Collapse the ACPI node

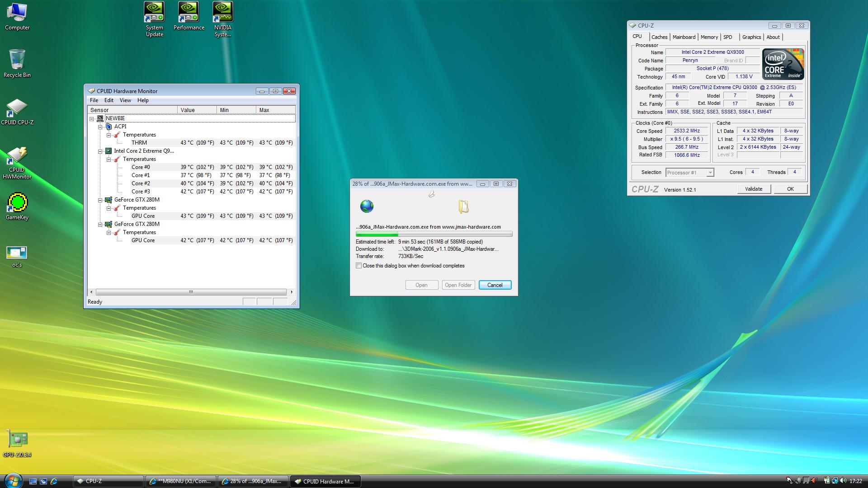[x=100, y=127]
